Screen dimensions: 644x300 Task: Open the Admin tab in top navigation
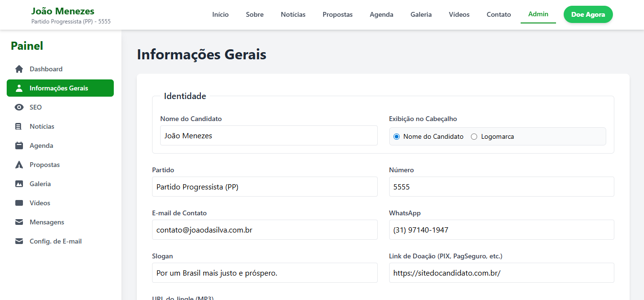[x=538, y=14]
